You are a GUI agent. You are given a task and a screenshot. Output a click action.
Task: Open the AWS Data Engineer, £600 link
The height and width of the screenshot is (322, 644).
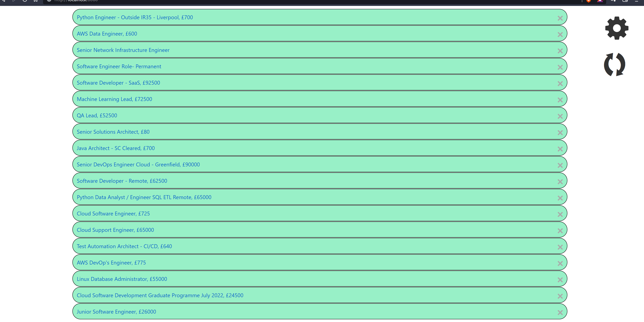[x=107, y=34]
